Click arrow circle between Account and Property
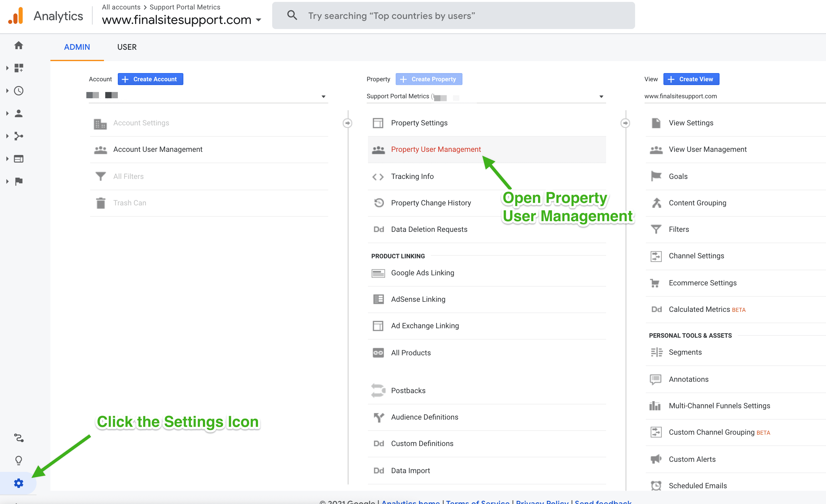Viewport: 826px width, 504px height. (347, 123)
